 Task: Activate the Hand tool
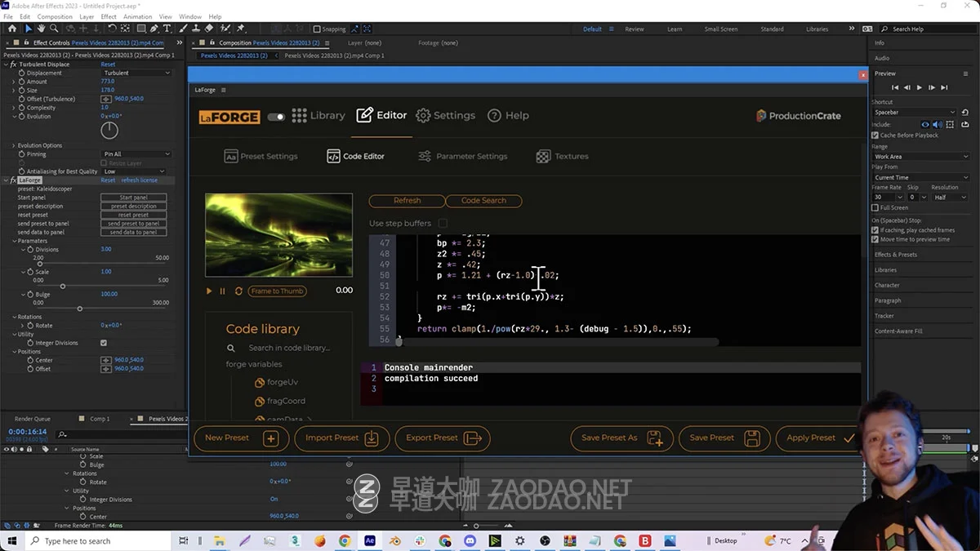[x=41, y=29]
